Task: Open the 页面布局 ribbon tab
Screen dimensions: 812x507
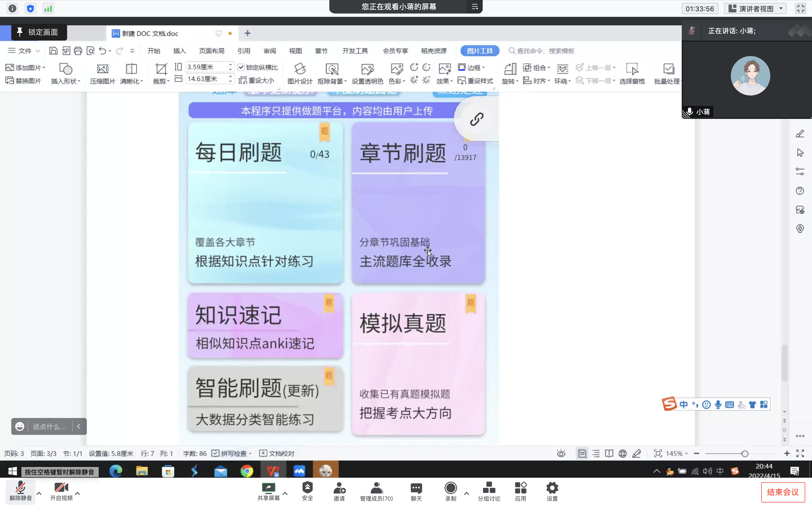Action: (x=211, y=51)
